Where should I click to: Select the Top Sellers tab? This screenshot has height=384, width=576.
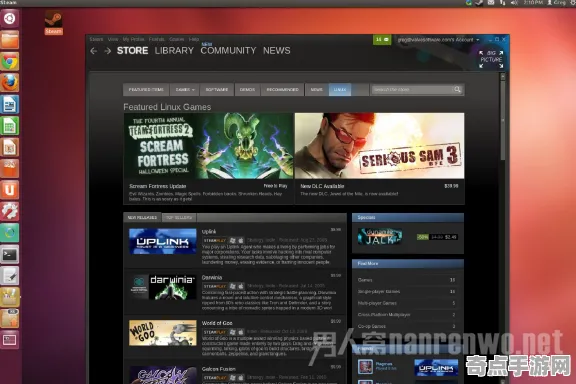[x=179, y=218]
